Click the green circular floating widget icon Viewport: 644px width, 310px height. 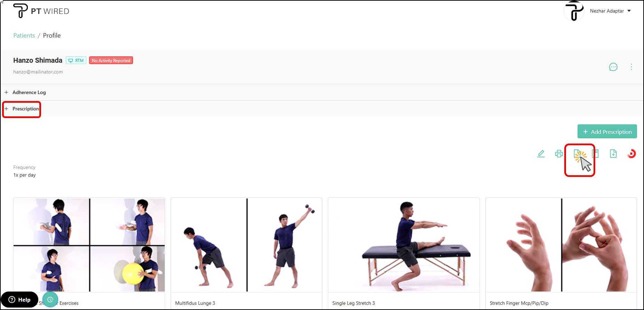pyautogui.click(x=50, y=300)
